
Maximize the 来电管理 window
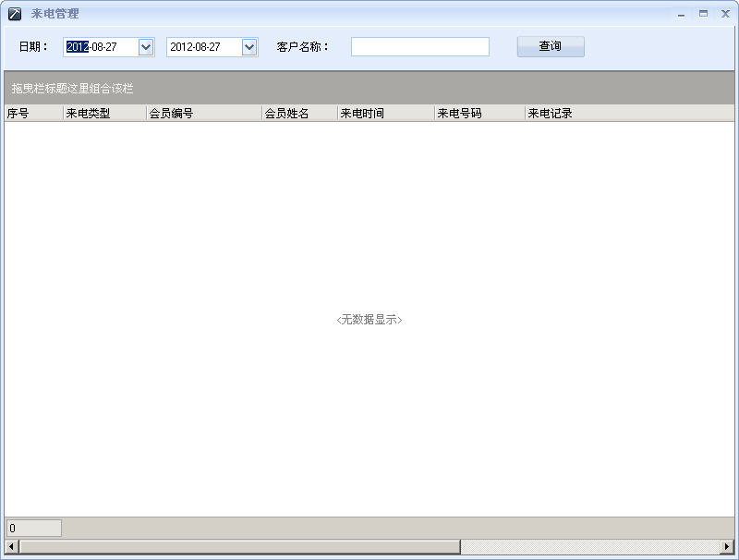703,14
